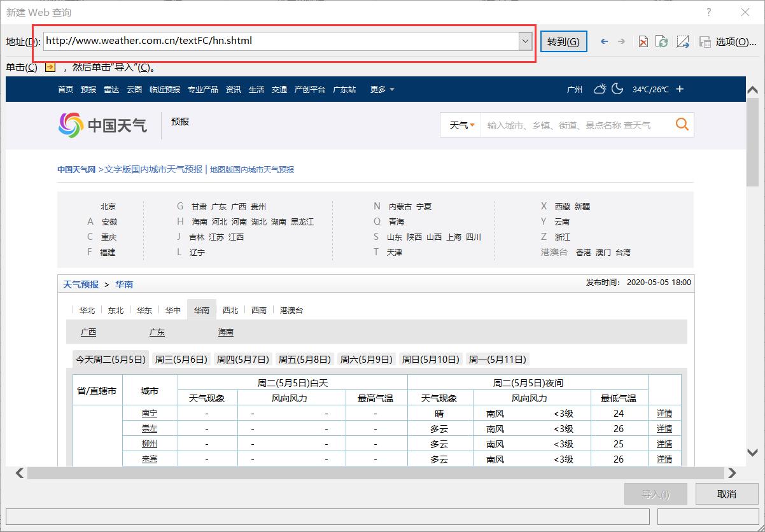Click the back navigation arrow
This screenshot has height=532, width=765.
click(604, 41)
